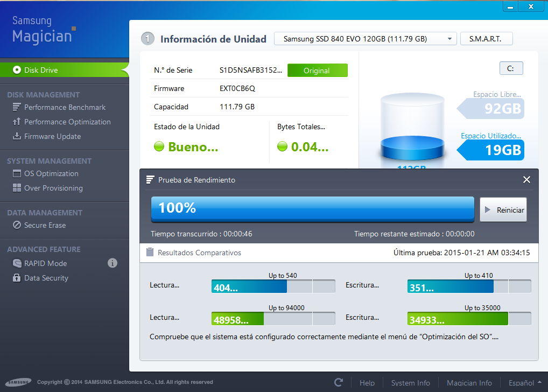The height and width of the screenshot is (392, 548).
Task: Select the C: drive button
Action: coord(511,68)
